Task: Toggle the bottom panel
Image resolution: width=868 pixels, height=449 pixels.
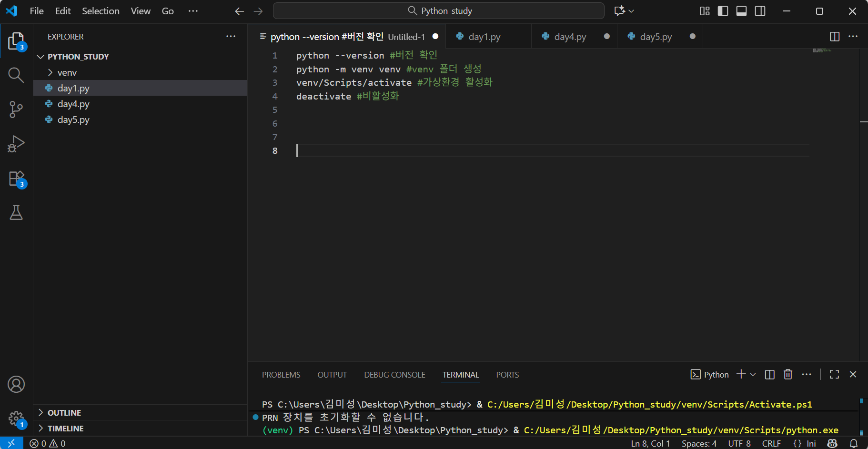Action: (x=741, y=11)
